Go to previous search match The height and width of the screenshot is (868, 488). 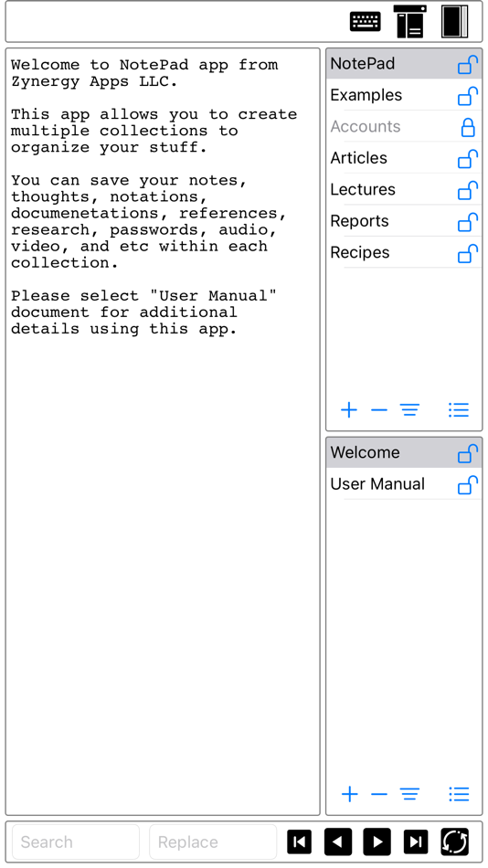click(x=338, y=842)
